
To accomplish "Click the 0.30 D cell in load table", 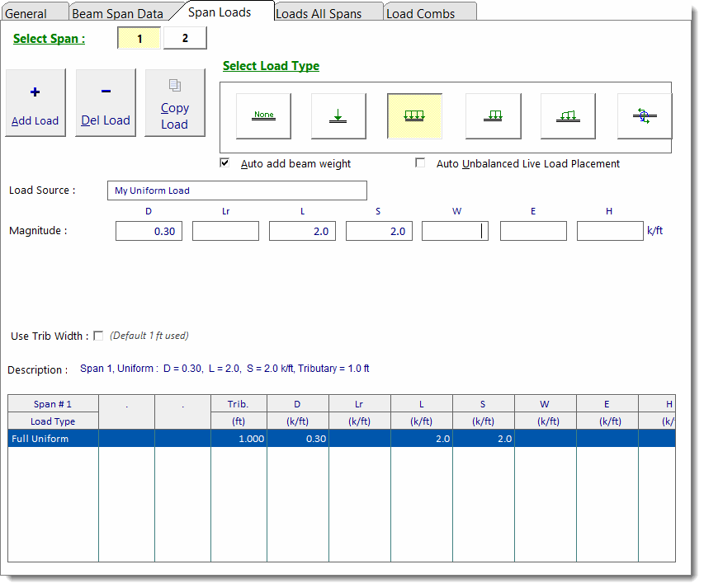I will tap(298, 439).
